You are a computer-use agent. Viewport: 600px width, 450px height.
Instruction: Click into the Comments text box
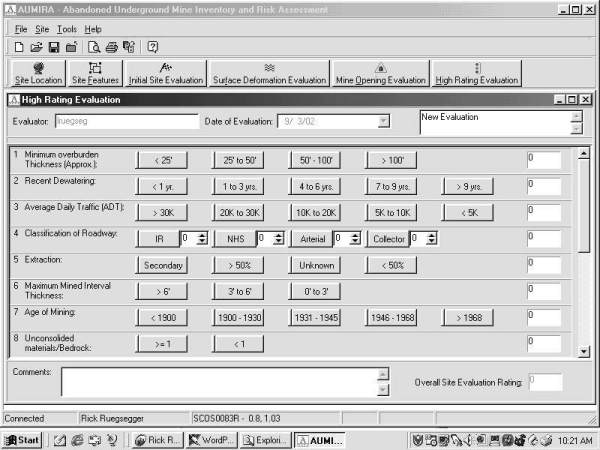pyautogui.click(x=217, y=381)
